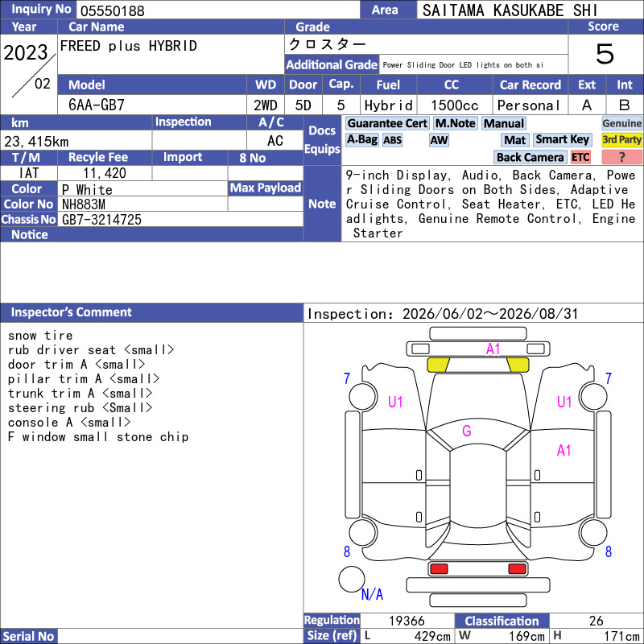Click 'F window small stone chip' comment
644x644 pixels.
click(x=98, y=437)
